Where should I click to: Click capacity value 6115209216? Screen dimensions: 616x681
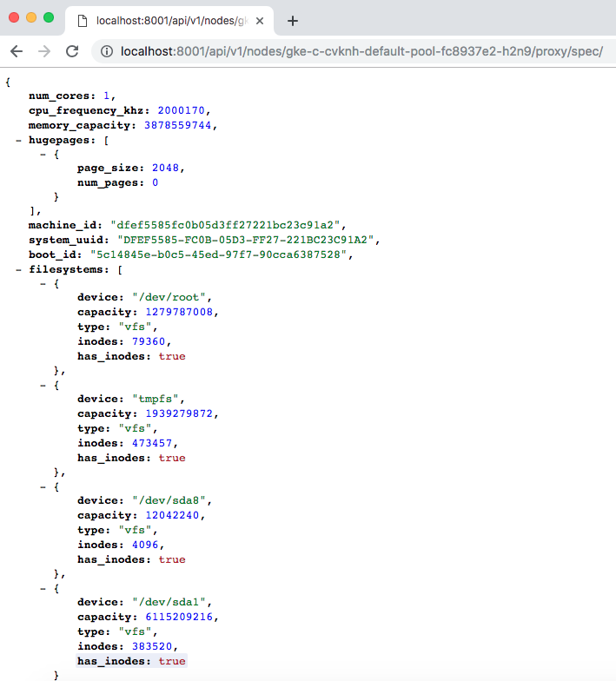(179, 617)
